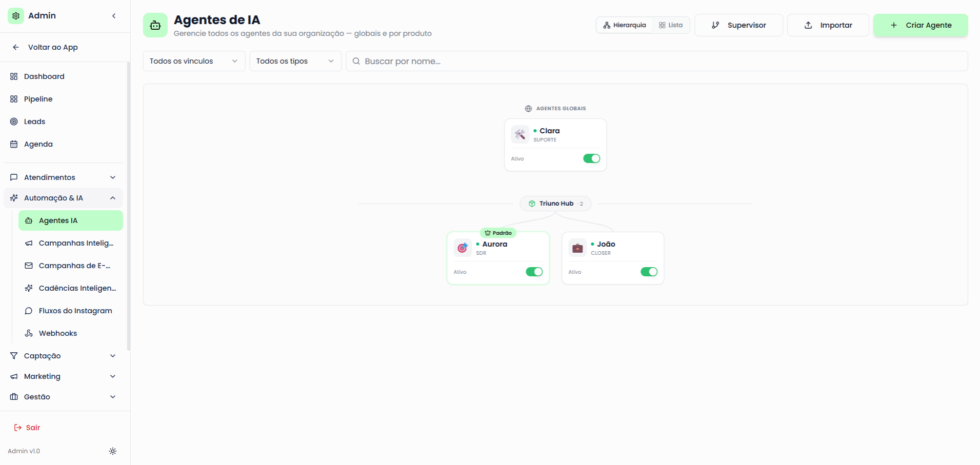Screen dimensions: 980x465
Task: Click the Triuno Hub product badge
Action: click(555, 204)
